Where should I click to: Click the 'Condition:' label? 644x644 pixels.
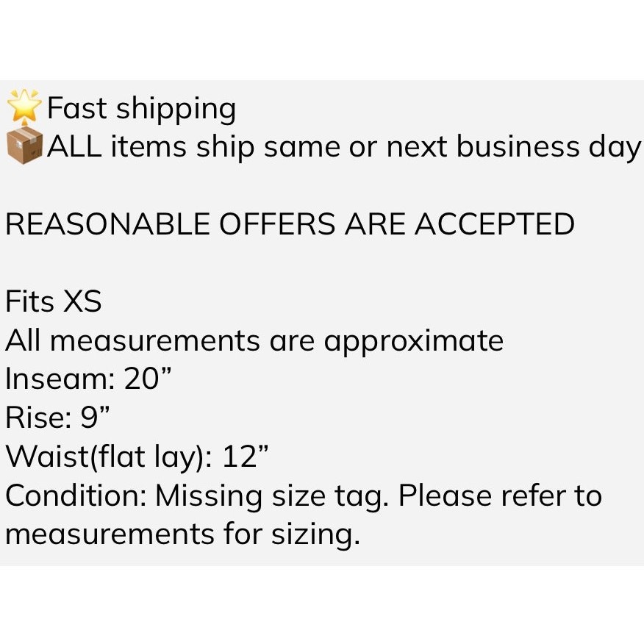pos(76,495)
